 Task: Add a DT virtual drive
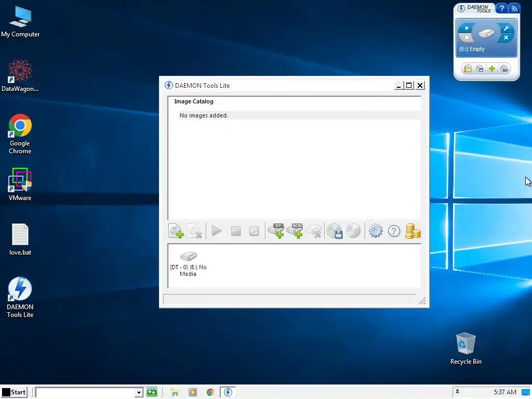coord(276,231)
